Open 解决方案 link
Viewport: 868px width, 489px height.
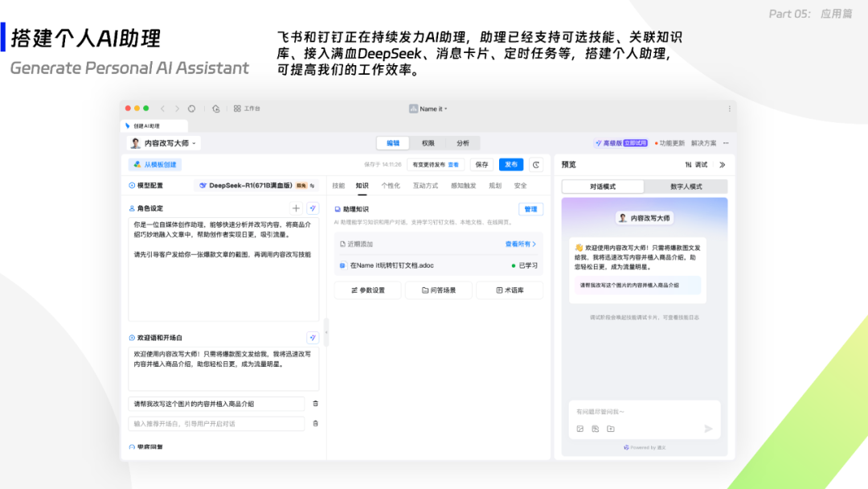click(703, 143)
